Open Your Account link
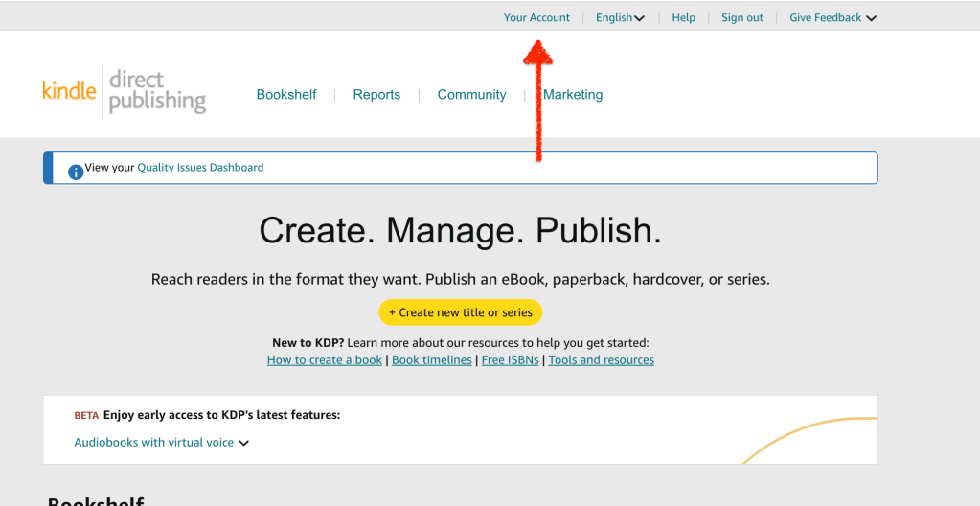The height and width of the screenshot is (506, 980). 536,17
